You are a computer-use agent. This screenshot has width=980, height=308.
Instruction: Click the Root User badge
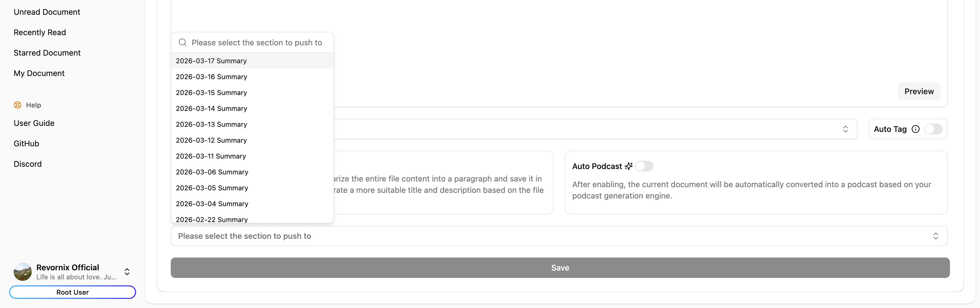coord(72,292)
